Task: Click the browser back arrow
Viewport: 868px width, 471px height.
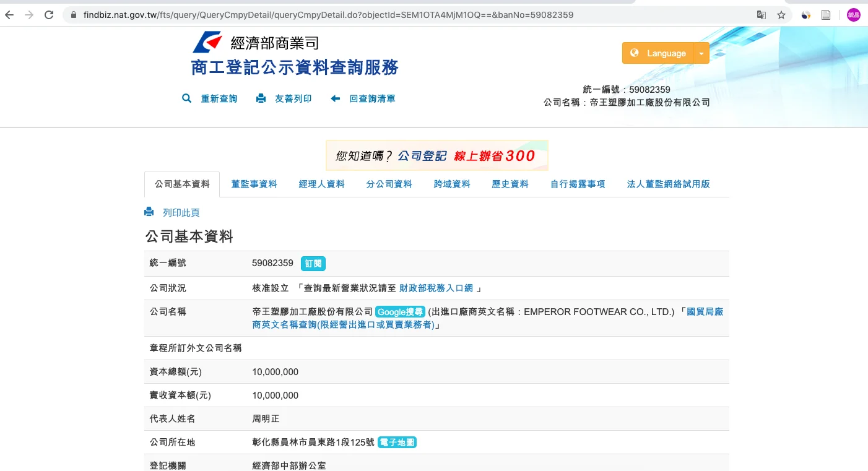Action: [9, 15]
